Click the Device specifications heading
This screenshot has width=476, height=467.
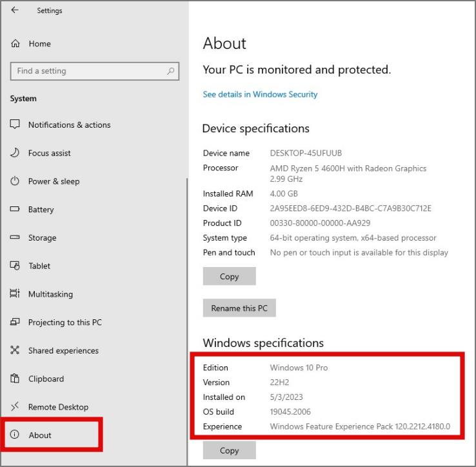[x=255, y=129]
